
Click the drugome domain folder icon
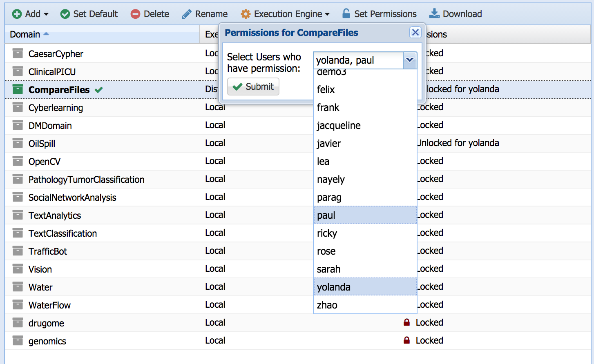tap(18, 323)
